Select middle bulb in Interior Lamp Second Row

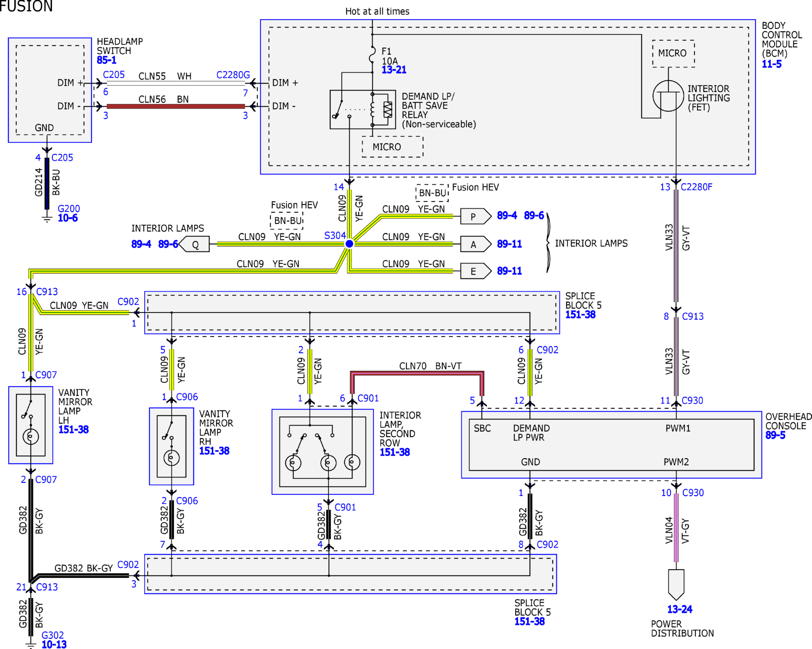(x=328, y=463)
